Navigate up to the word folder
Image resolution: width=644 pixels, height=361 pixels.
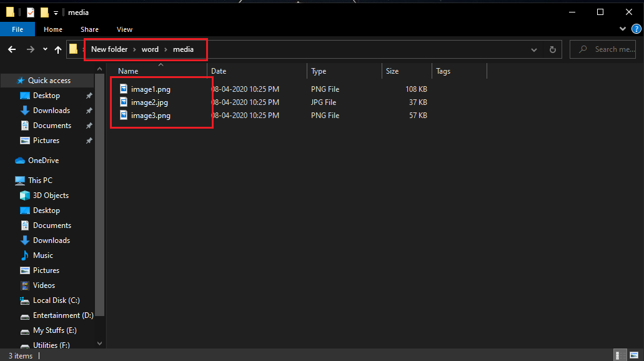click(x=57, y=49)
